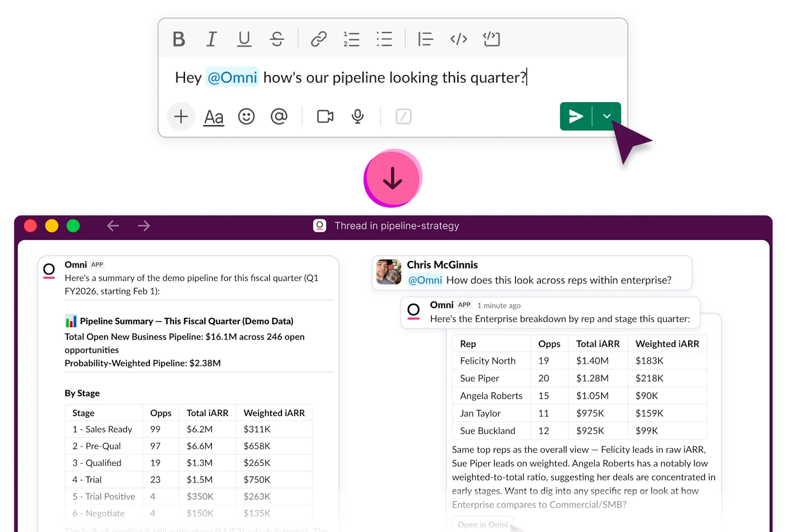Click the 4 - Trial stage row
This screenshot has width=786, height=532.
pyautogui.click(x=189, y=479)
